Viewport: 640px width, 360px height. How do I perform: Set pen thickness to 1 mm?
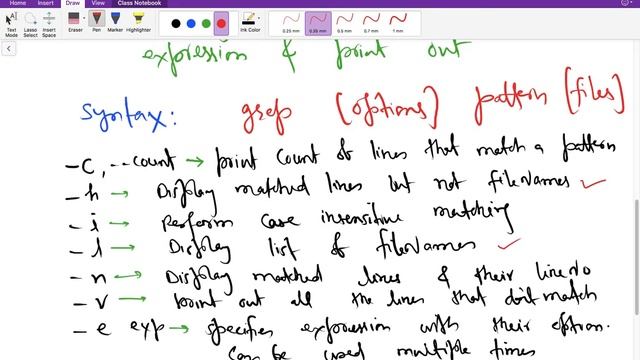(x=398, y=23)
